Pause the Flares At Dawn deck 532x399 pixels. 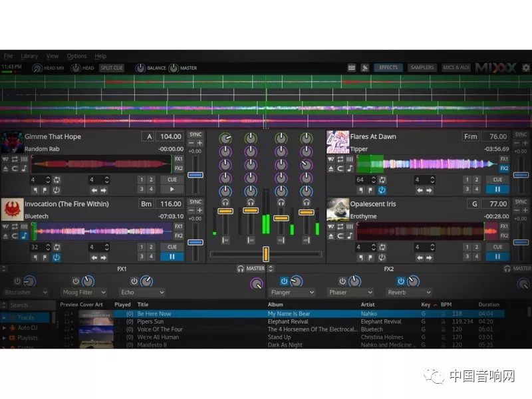[x=497, y=190]
